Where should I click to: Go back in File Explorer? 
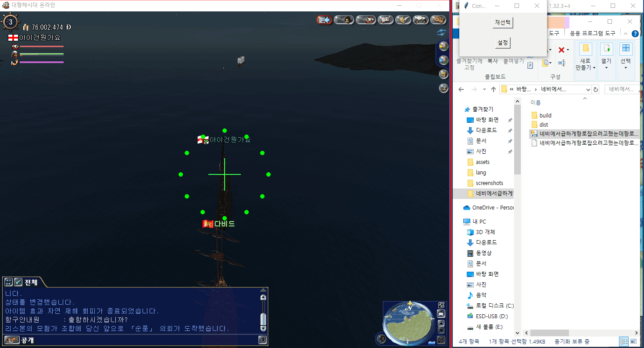click(x=461, y=89)
